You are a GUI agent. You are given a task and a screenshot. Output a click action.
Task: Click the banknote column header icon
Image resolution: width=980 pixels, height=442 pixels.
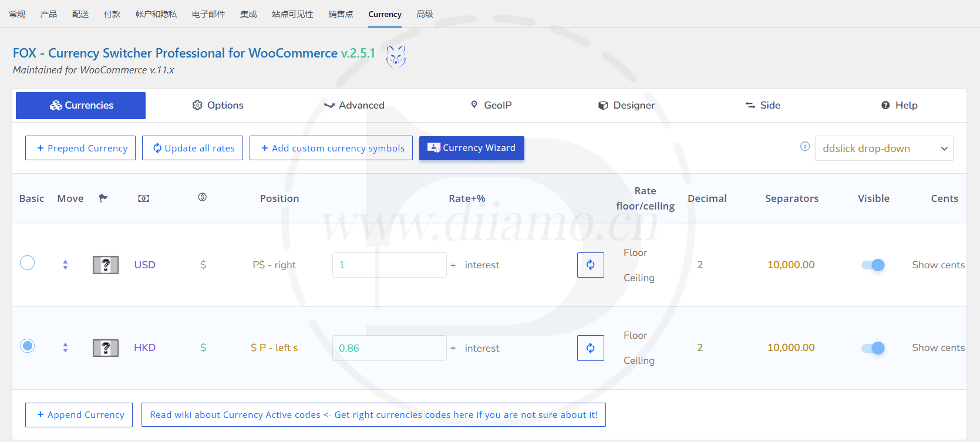point(143,198)
